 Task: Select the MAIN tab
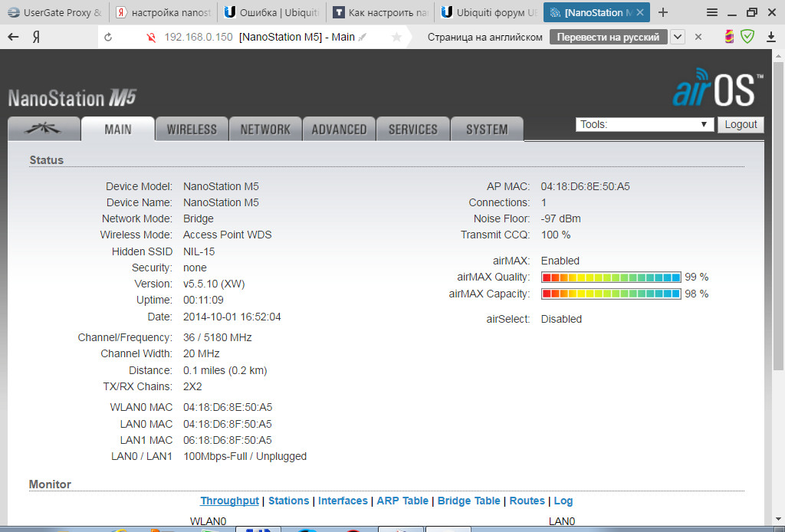117,129
